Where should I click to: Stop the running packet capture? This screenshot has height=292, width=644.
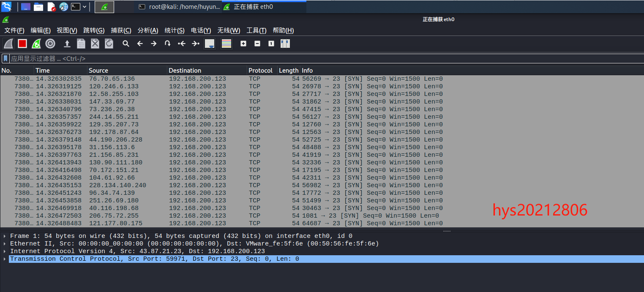(x=22, y=44)
